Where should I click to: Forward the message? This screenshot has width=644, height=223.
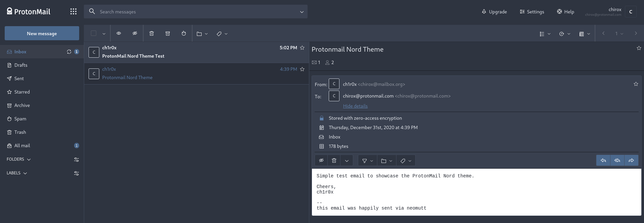point(631,161)
